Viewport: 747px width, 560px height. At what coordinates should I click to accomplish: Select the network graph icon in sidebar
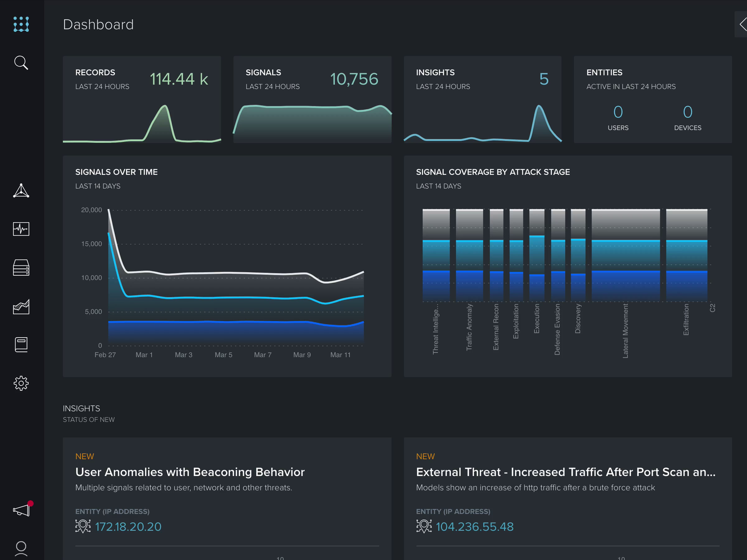click(21, 190)
